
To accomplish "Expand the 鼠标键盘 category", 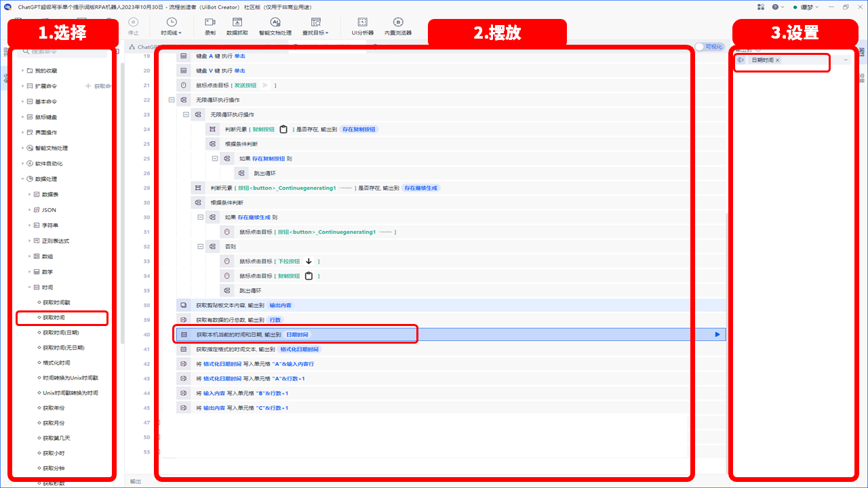I will click(x=22, y=117).
